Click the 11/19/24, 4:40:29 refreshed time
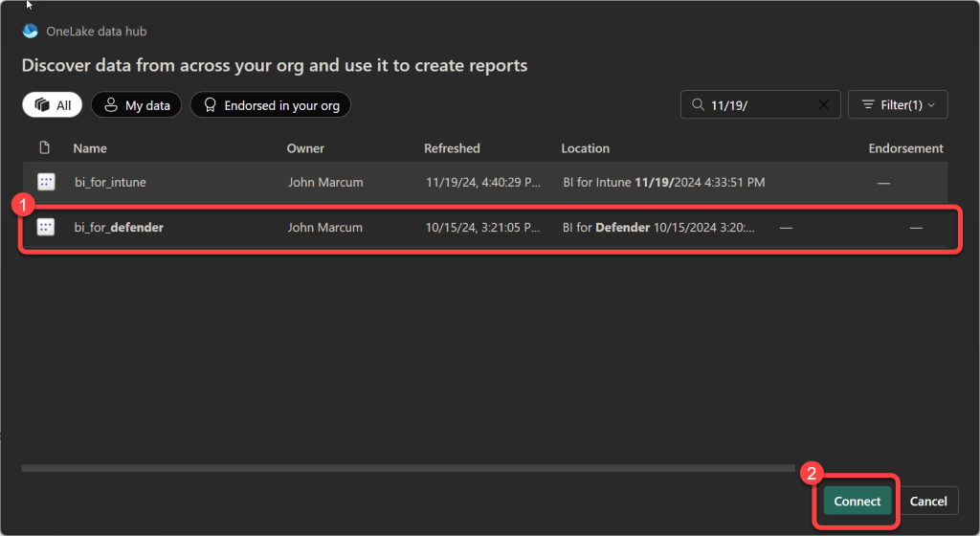Viewport: 980px width, 536px height. click(x=483, y=183)
